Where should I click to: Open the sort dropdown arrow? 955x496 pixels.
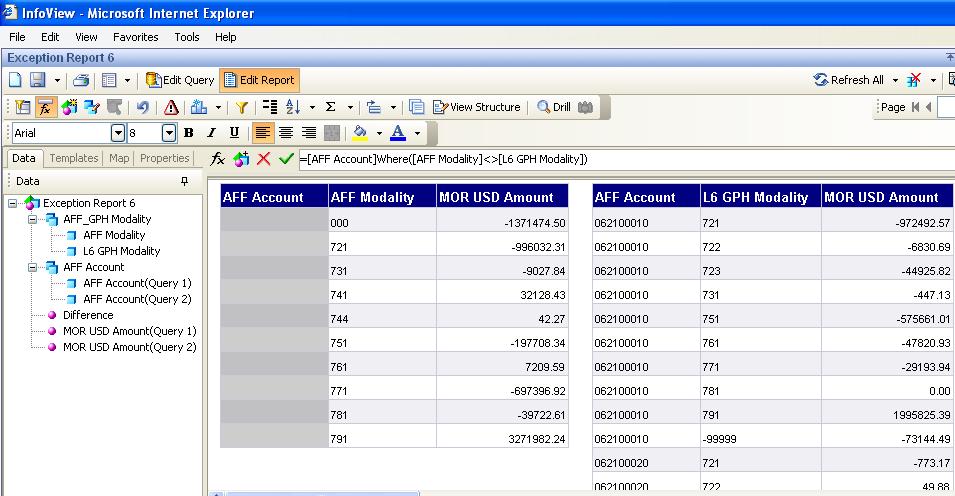(x=312, y=108)
